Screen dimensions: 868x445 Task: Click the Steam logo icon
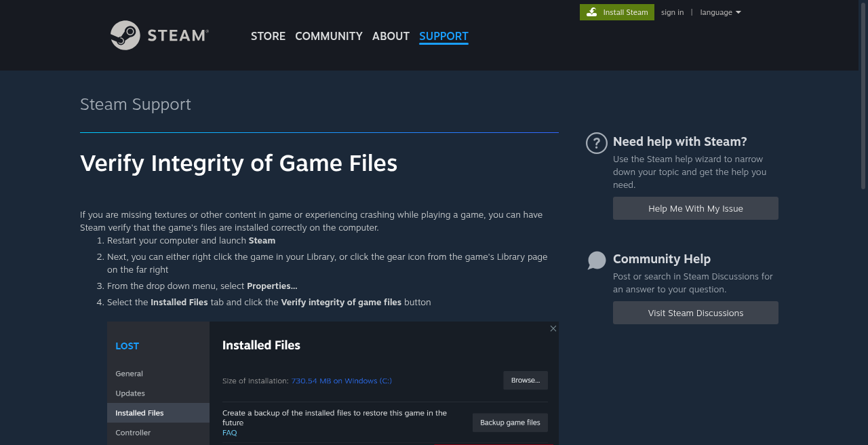(125, 35)
